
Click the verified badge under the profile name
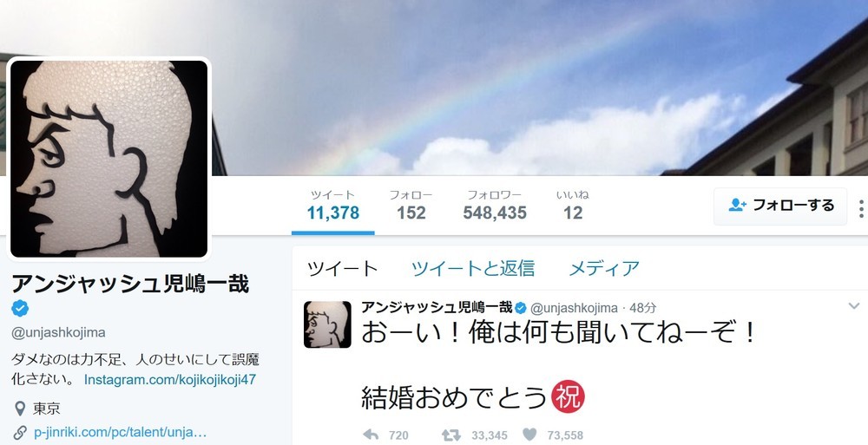pyautogui.click(x=21, y=308)
